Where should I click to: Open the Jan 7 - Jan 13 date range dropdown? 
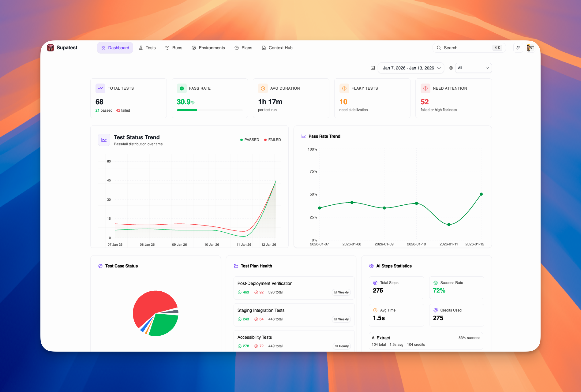tap(410, 68)
